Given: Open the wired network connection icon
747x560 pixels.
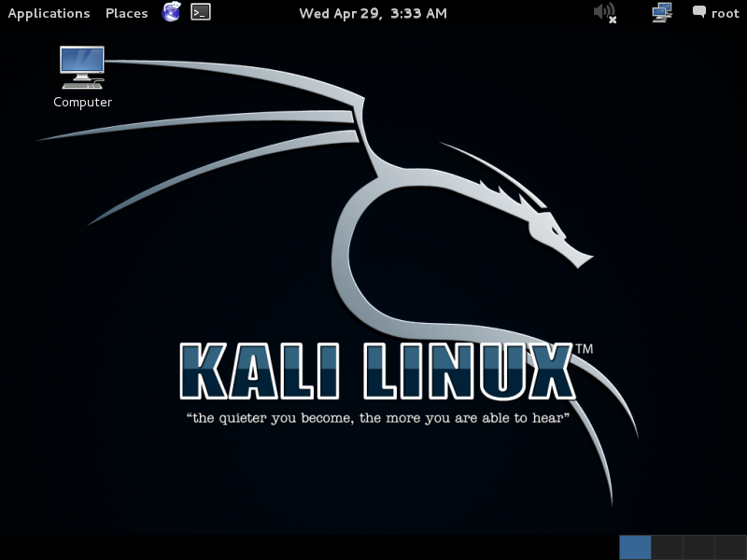Looking at the screenshot, I should coord(662,12).
